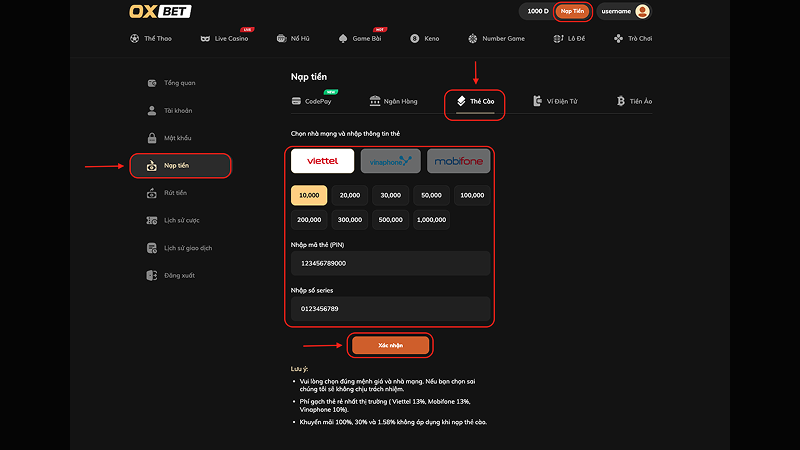Click the Nạp Tiền button in header
Image resolution: width=800 pixels, height=450 pixels.
click(x=572, y=11)
